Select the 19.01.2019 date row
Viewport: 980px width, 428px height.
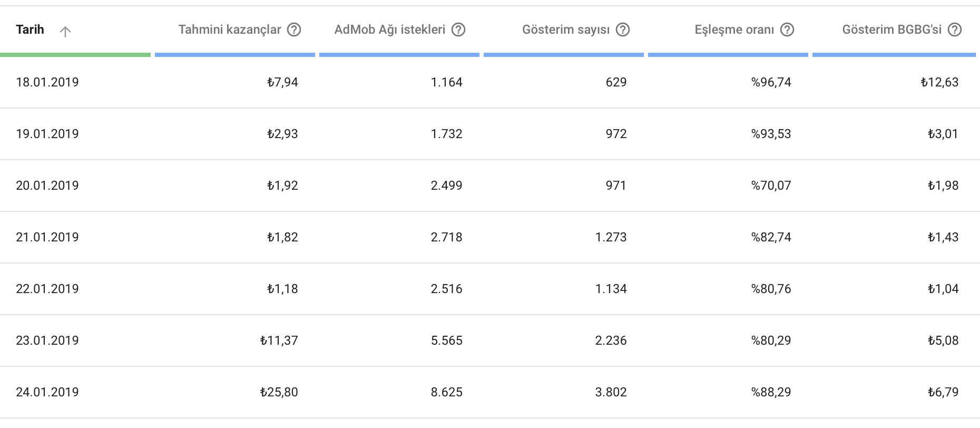(x=490, y=134)
